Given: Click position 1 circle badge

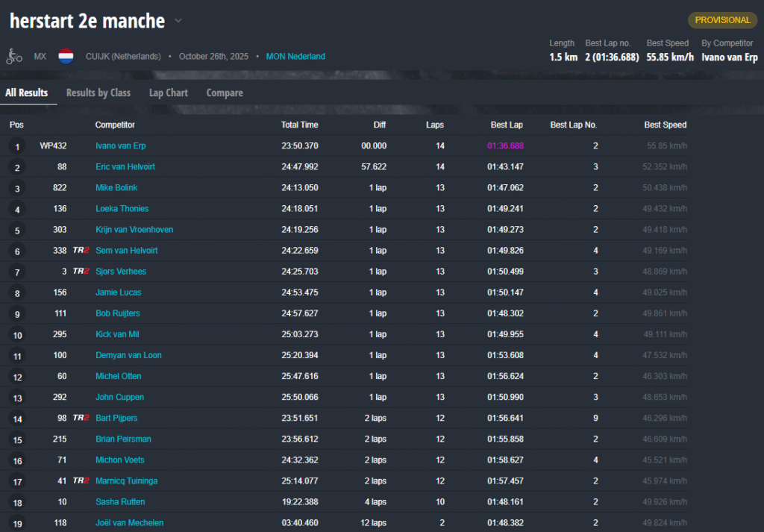Looking at the screenshot, I should (x=17, y=146).
